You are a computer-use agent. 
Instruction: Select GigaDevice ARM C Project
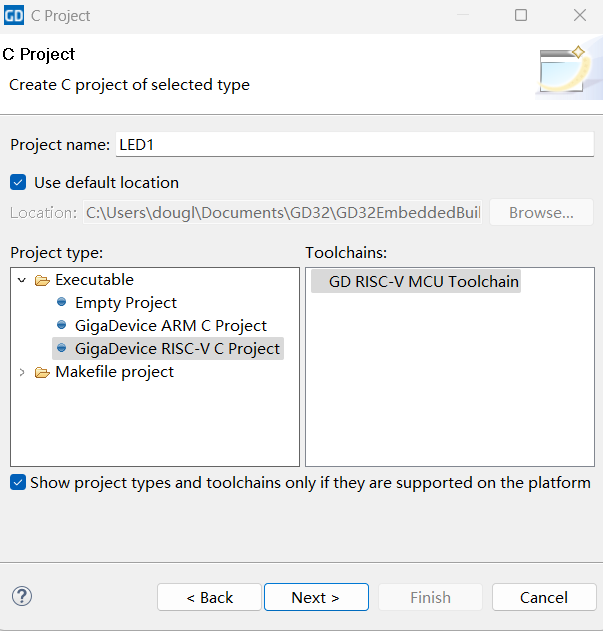tap(170, 325)
